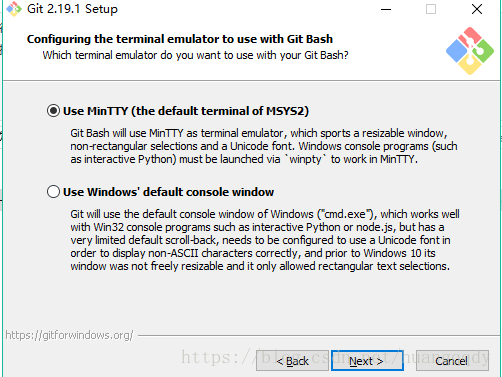This screenshot has height=377, width=502.
Task: Select the Windows default console radio button
Action: click(53, 192)
